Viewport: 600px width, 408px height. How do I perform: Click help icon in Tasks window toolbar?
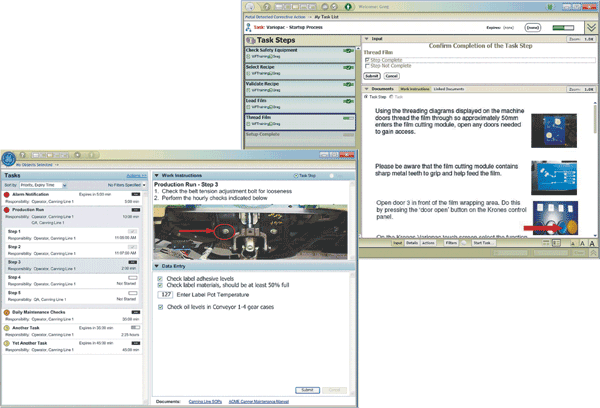click(23, 155)
